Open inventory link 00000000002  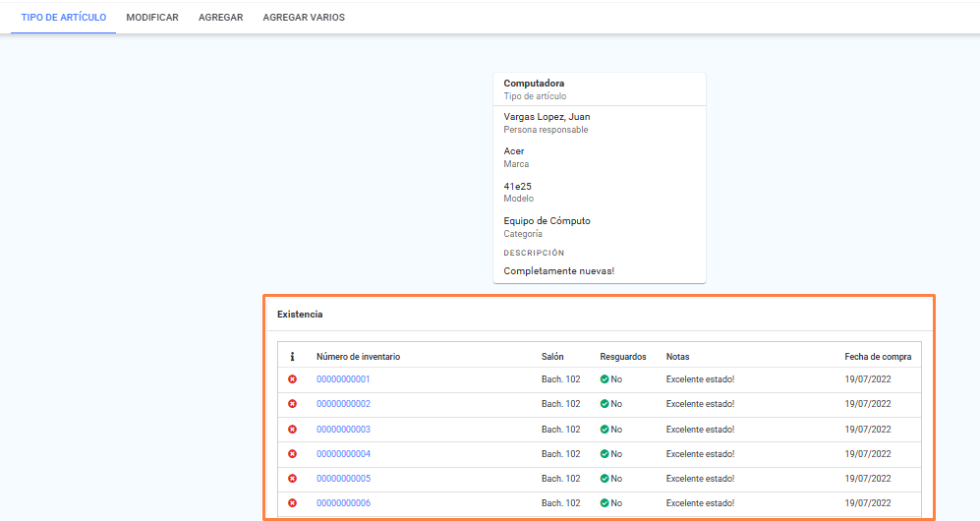[343, 404]
